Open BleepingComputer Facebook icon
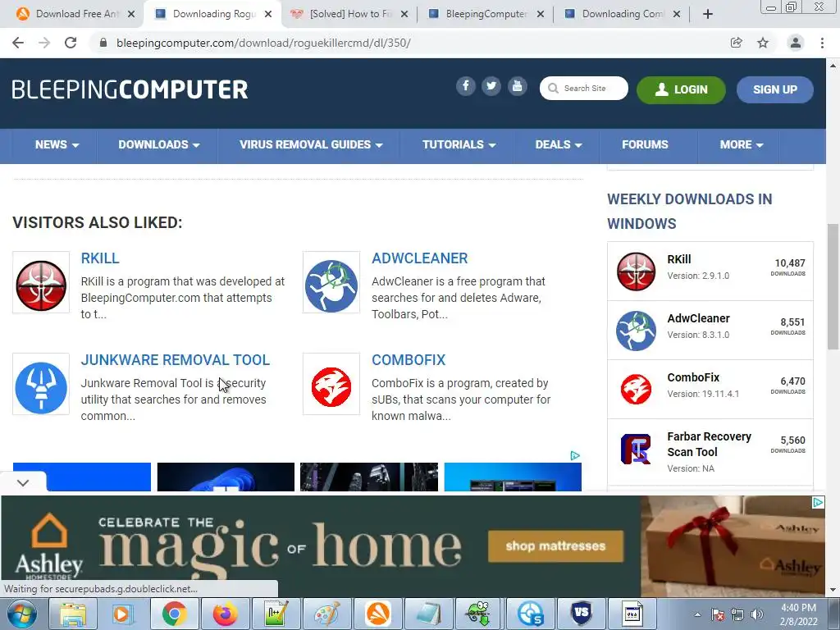 point(466,86)
